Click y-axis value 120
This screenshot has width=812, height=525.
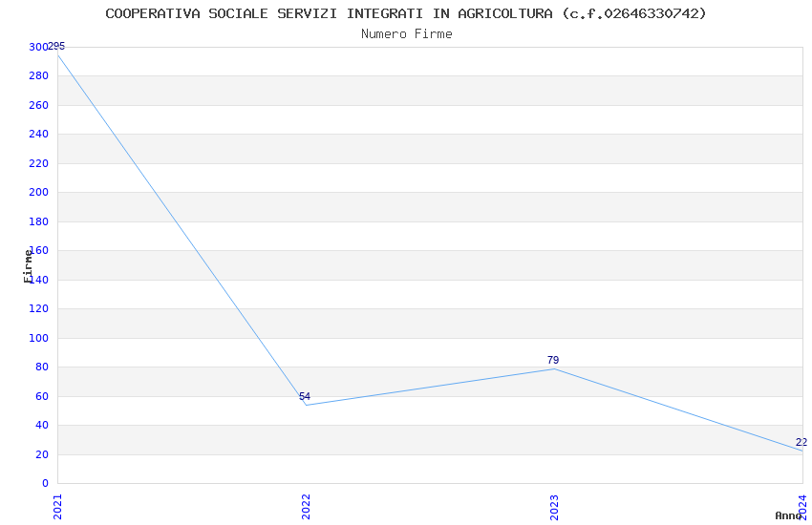(x=38, y=309)
